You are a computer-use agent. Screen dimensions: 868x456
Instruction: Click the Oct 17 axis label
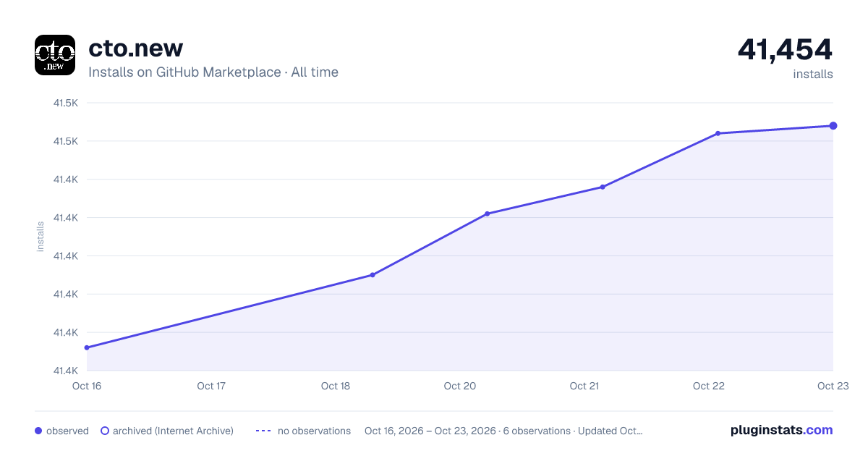pyautogui.click(x=211, y=386)
